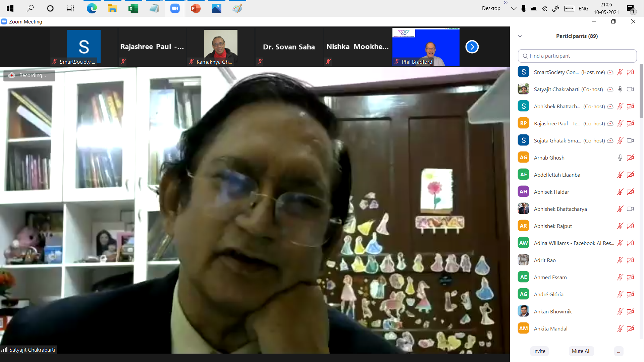Image resolution: width=644 pixels, height=362 pixels.
Task: Click Abhishek Rajput's muted mic icon
Action: [620, 226]
